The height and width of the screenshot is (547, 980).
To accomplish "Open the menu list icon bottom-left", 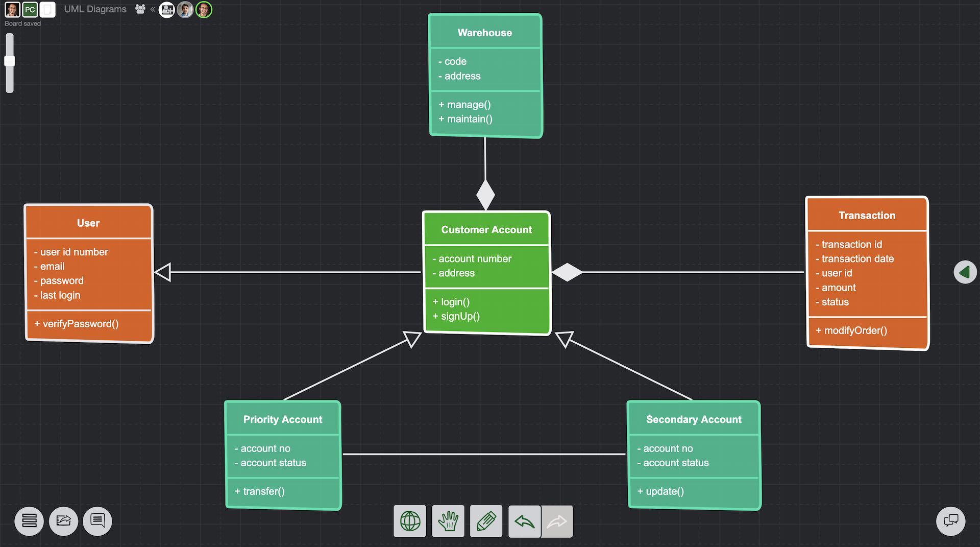I will point(29,521).
